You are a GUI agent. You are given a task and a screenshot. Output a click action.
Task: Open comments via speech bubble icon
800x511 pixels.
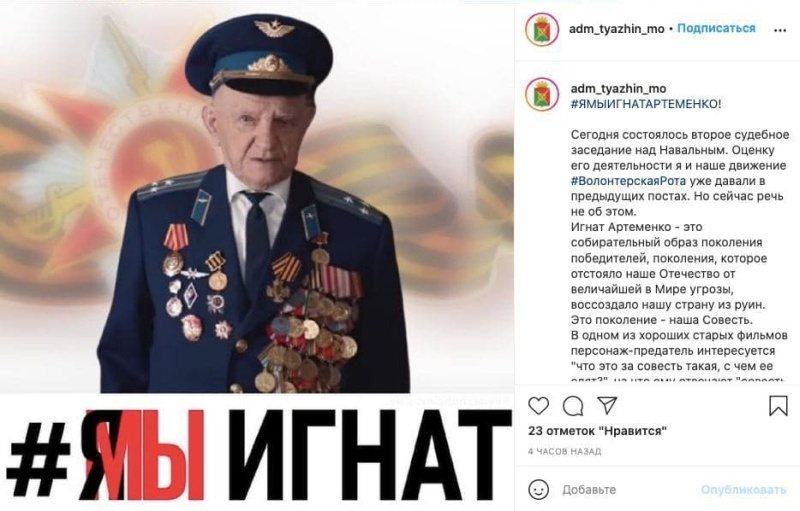[x=573, y=406]
